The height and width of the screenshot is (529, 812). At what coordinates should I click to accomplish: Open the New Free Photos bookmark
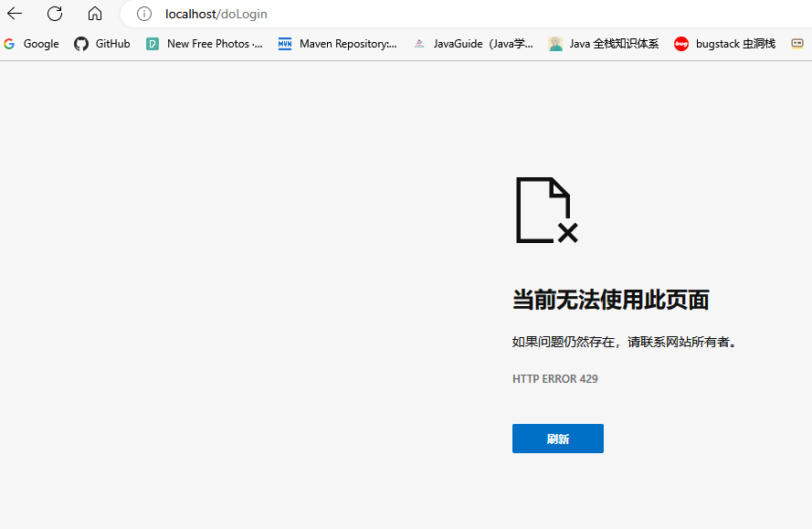pyautogui.click(x=214, y=44)
